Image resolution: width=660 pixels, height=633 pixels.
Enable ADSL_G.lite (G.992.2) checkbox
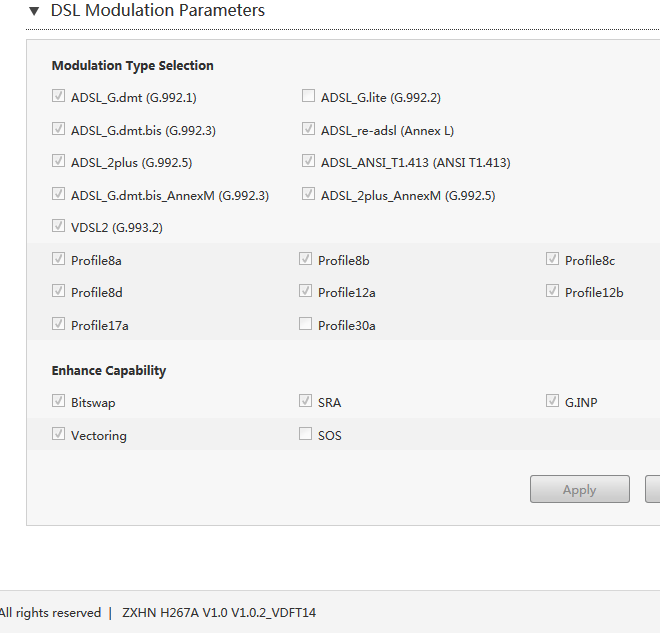(309, 96)
